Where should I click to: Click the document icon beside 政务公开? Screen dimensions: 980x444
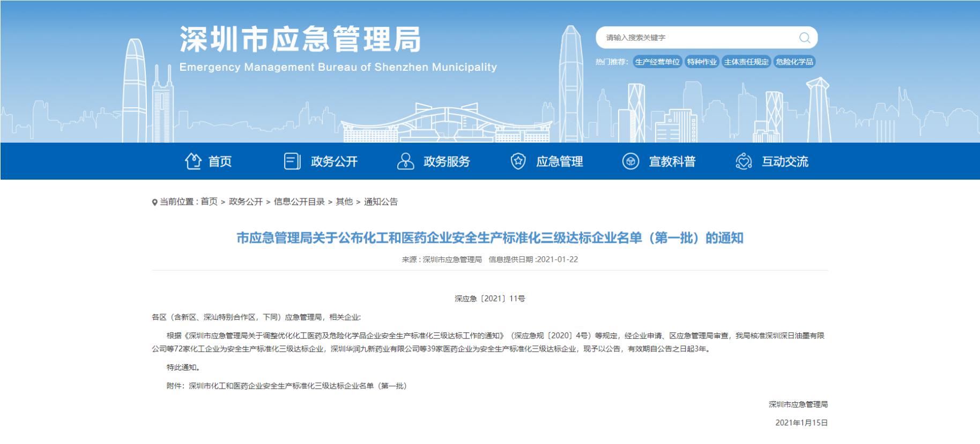292,161
